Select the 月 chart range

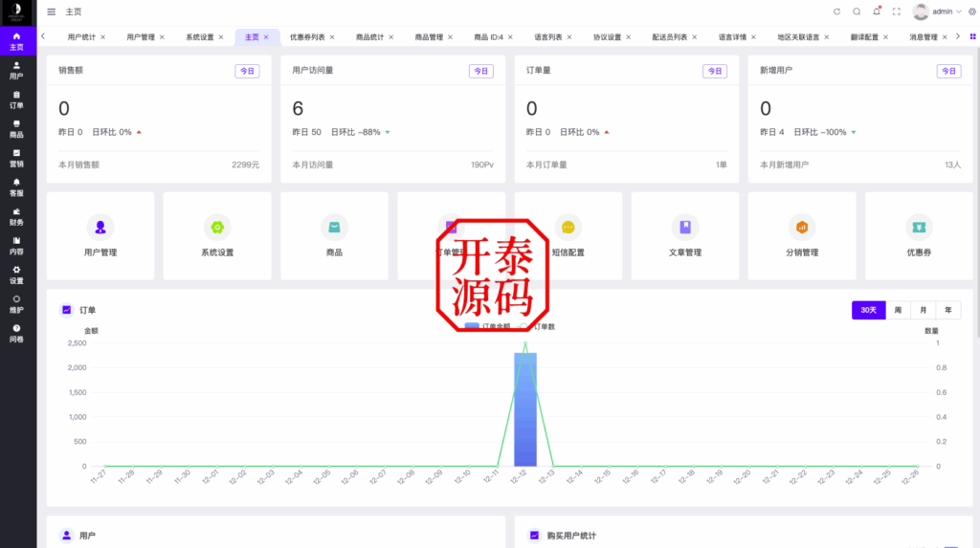pyautogui.click(x=924, y=310)
